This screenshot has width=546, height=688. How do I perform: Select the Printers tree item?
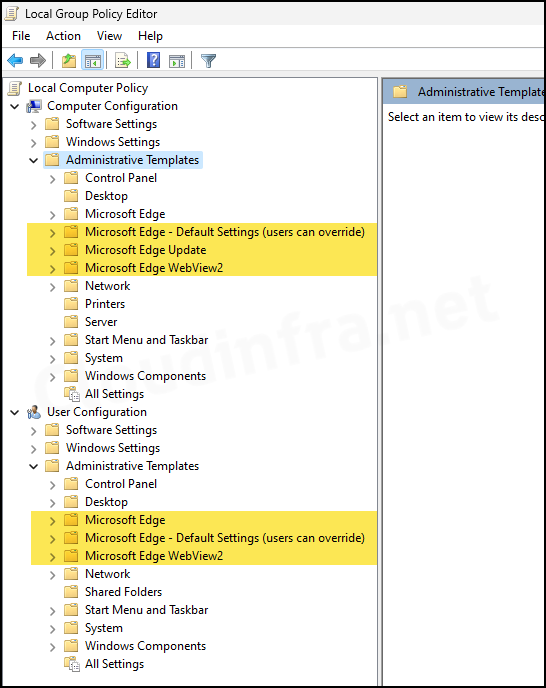105,304
